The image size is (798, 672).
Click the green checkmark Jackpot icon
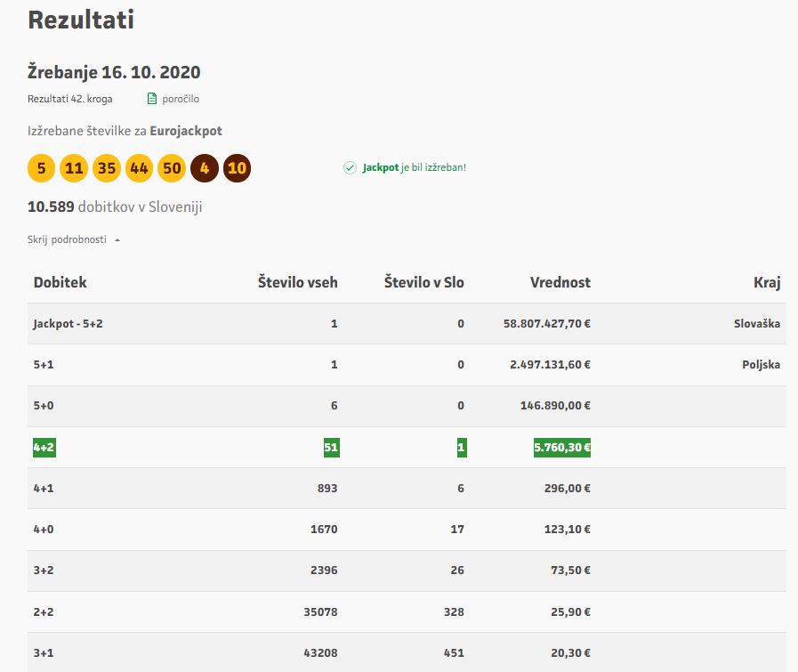pyautogui.click(x=351, y=167)
